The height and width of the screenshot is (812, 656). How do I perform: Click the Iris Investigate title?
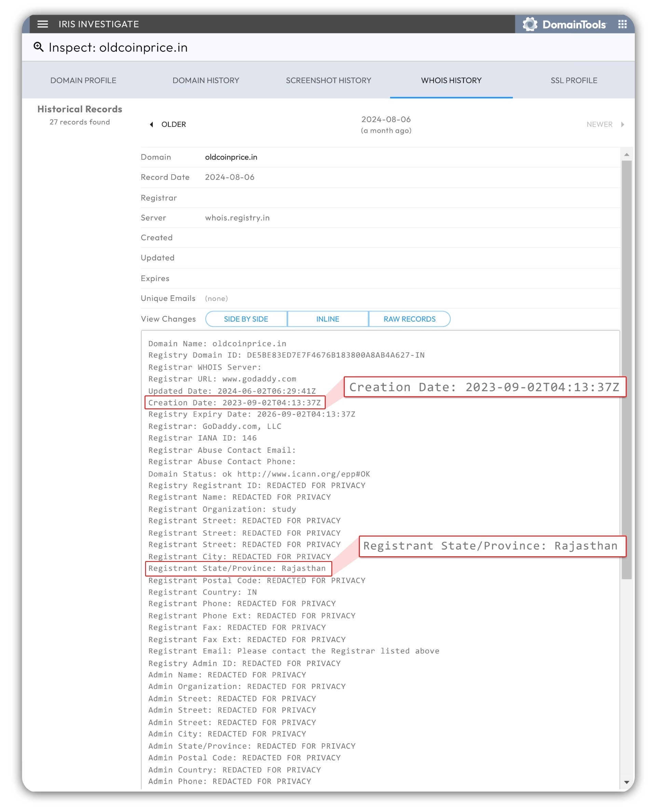click(x=99, y=24)
